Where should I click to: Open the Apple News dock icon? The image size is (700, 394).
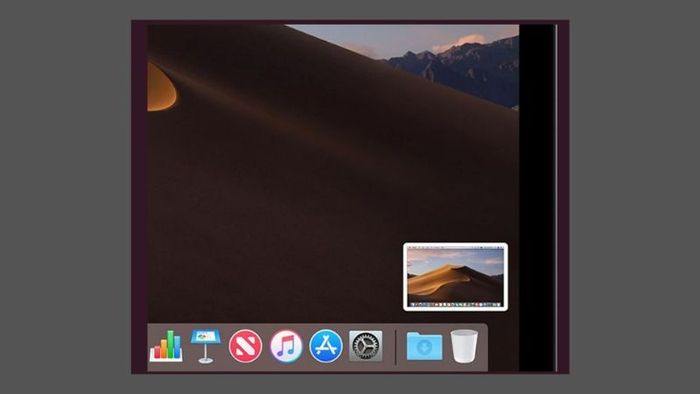(245, 346)
